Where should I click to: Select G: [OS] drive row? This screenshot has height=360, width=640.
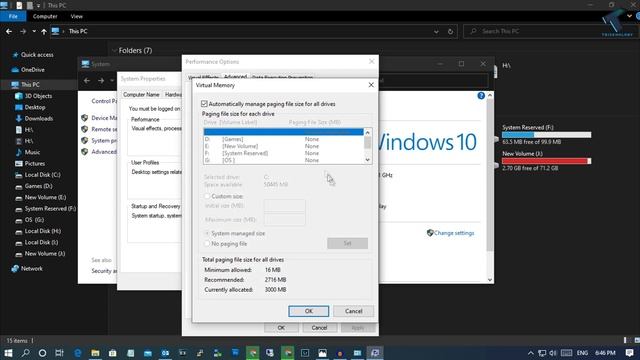click(x=283, y=160)
